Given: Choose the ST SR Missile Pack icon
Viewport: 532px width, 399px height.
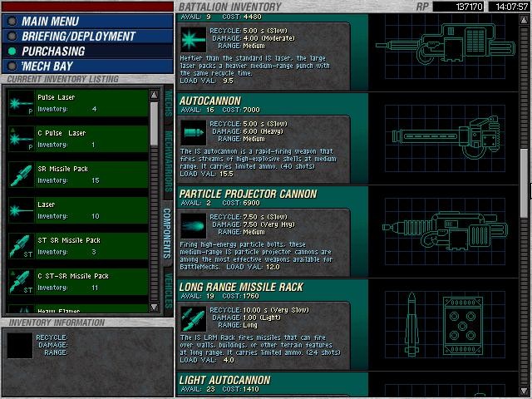Looking at the screenshot, I should (x=22, y=246).
